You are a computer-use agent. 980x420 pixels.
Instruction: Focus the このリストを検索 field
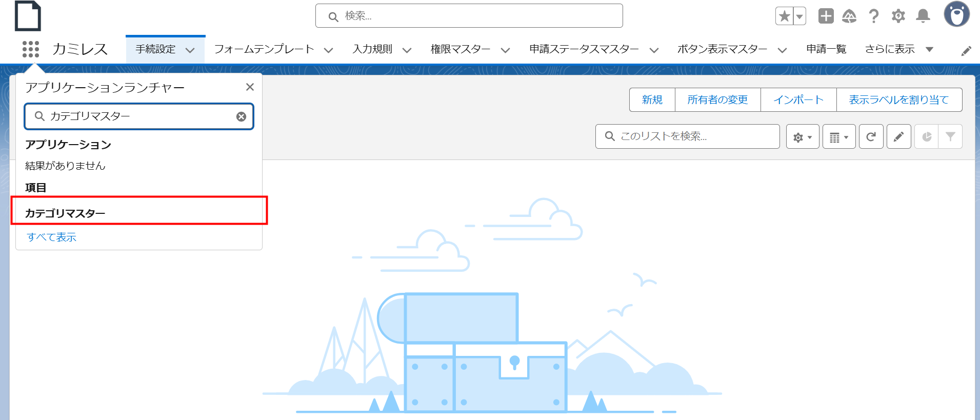pos(687,136)
